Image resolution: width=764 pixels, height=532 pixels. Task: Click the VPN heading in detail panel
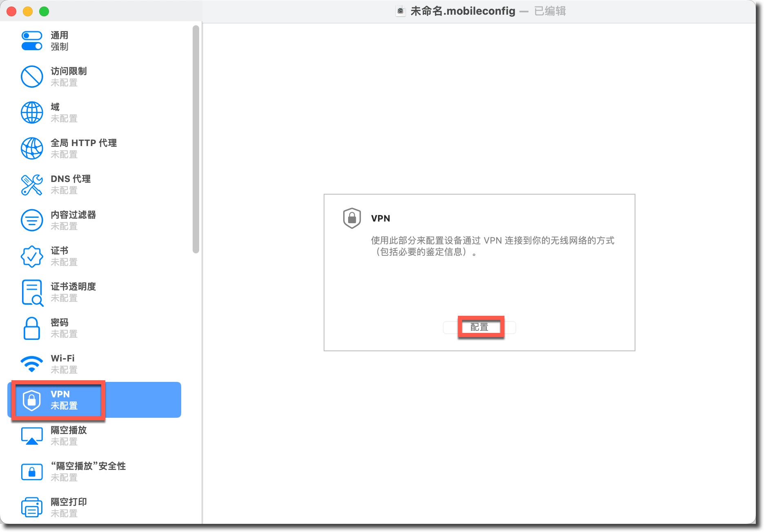coord(381,218)
